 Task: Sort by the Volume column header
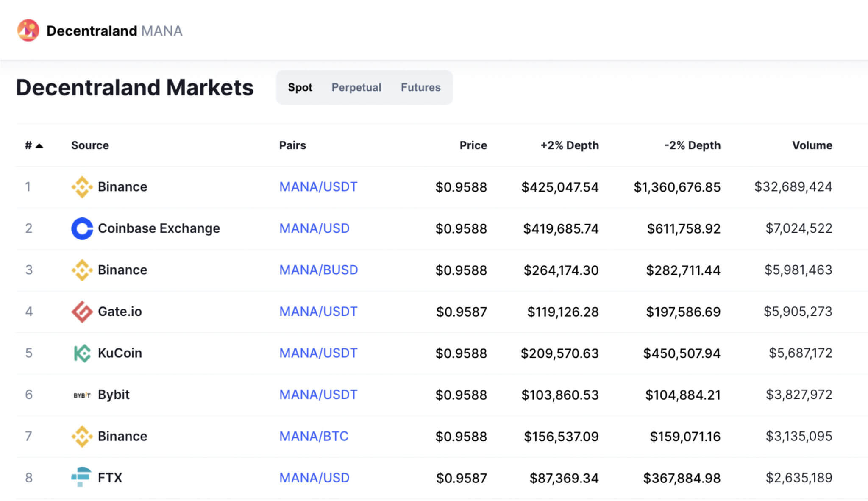(x=812, y=145)
